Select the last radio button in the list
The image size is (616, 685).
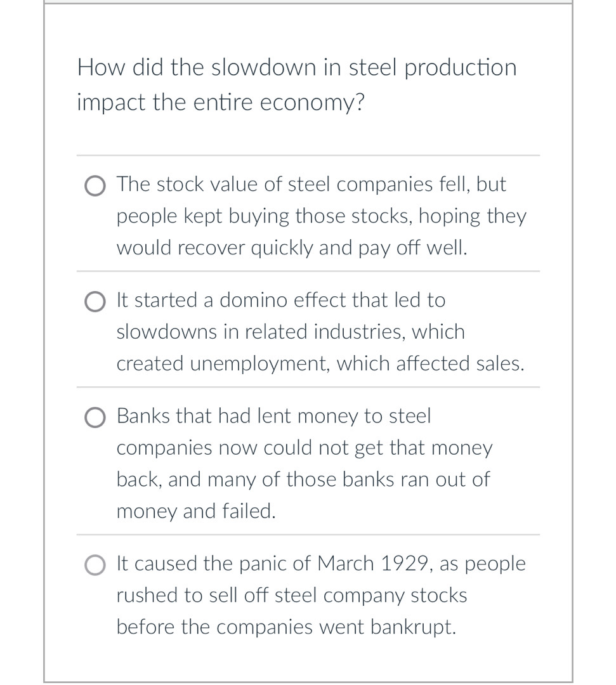(x=95, y=566)
